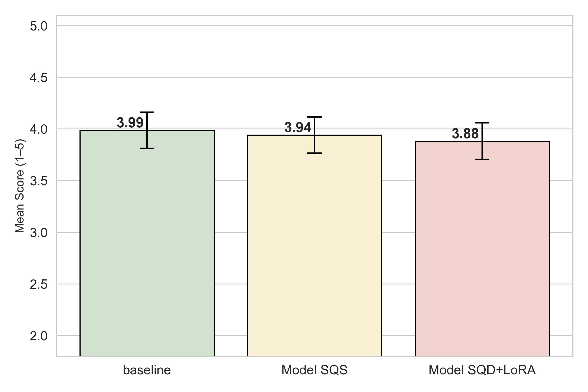Click the baseline error bar's top cap

pos(147,112)
